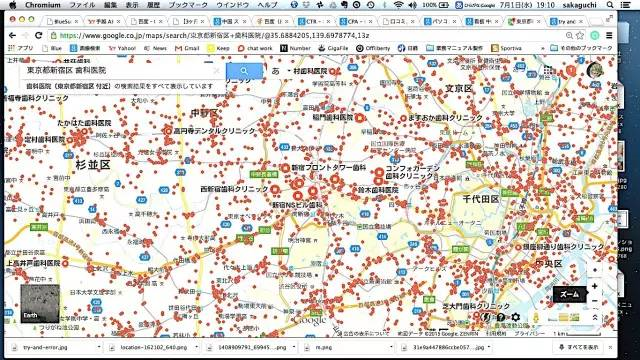Open the 履歴 menu
Image resolution: width=640 pixels, height=360 pixels.
click(153, 5)
